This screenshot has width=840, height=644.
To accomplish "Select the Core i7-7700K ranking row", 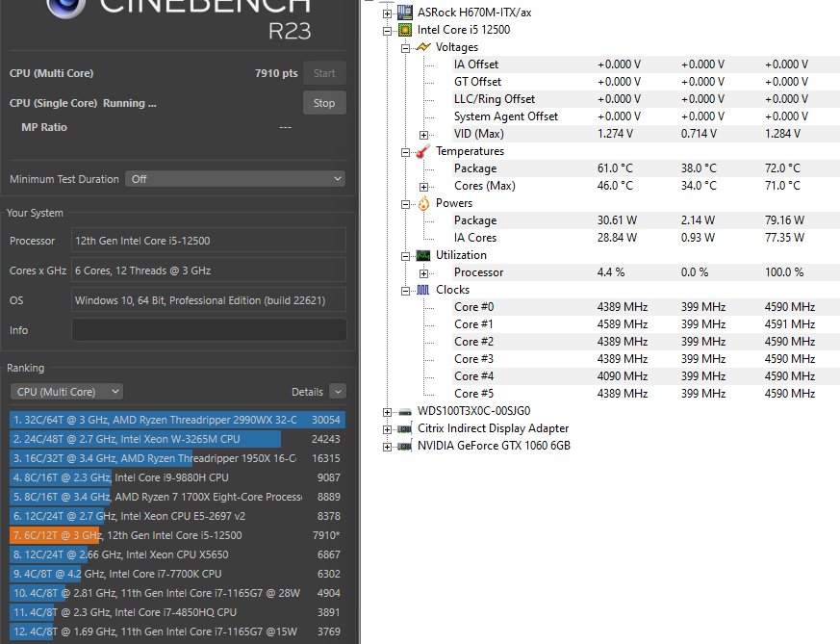I will click(x=177, y=574).
